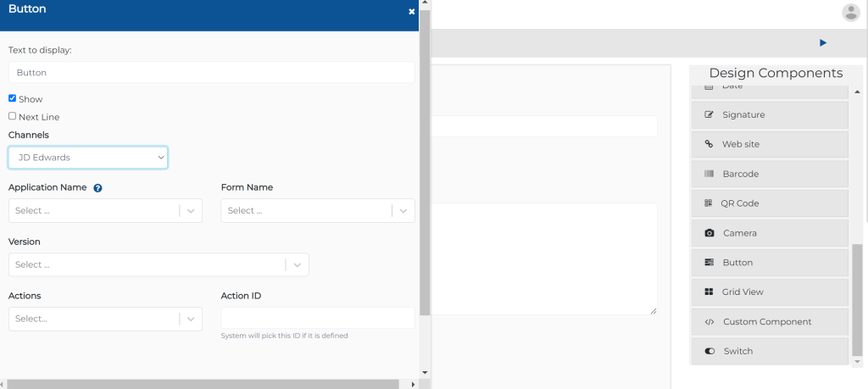Uncheck the Show checkbox
The width and height of the screenshot is (868, 389).
point(12,98)
